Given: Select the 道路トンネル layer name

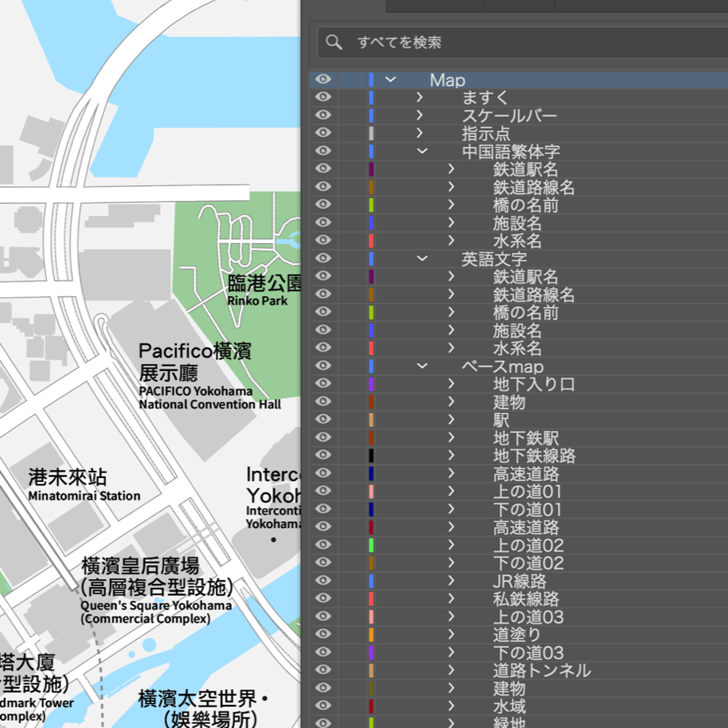Looking at the screenshot, I should pos(542,670).
